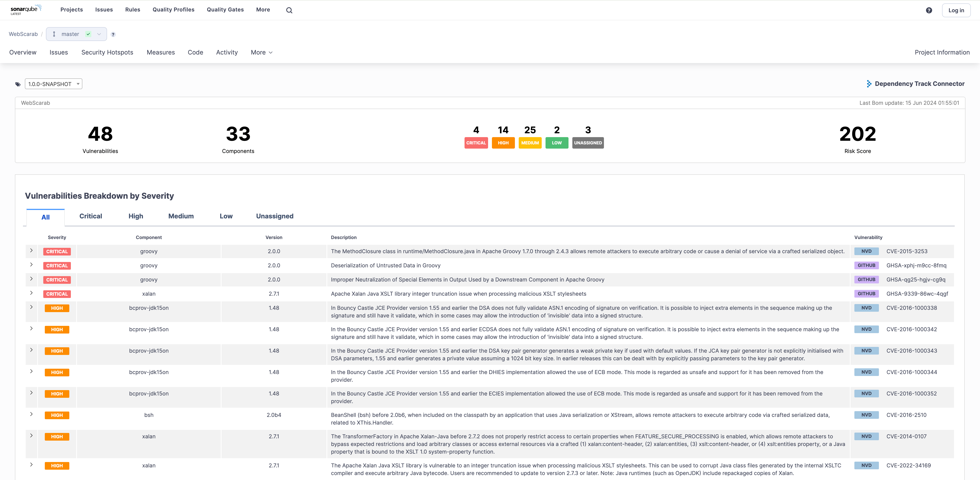Expand the project More menu
Viewport: 980px width, 480px height.
(261, 52)
